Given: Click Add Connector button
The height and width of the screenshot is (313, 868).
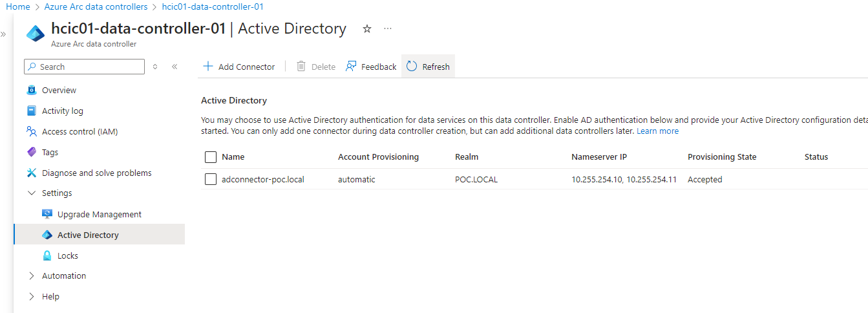Looking at the screenshot, I should click(x=239, y=67).
